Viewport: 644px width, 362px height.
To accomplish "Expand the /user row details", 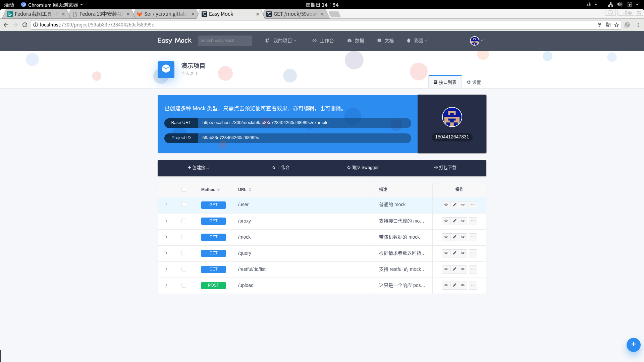I will [166, 204].
